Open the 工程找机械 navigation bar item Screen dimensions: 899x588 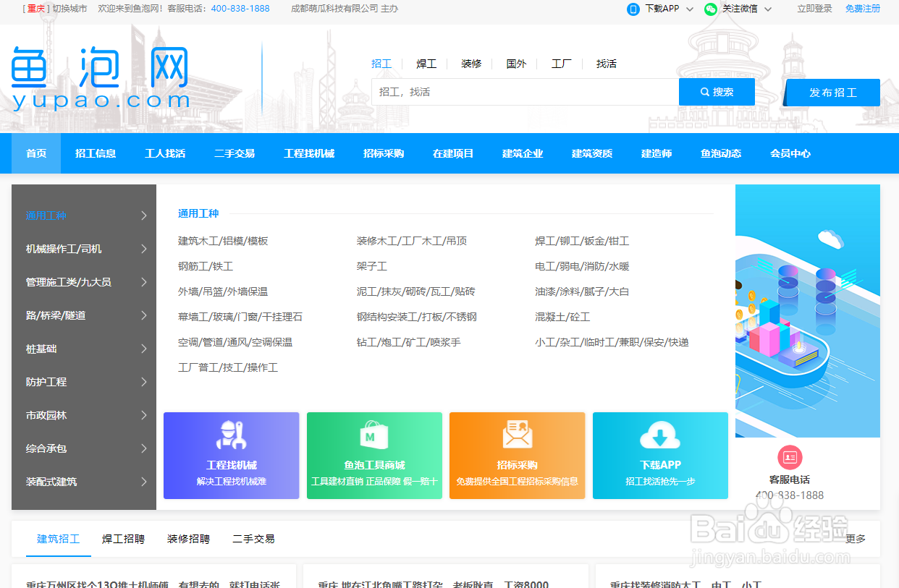click(x=309, y=153)
